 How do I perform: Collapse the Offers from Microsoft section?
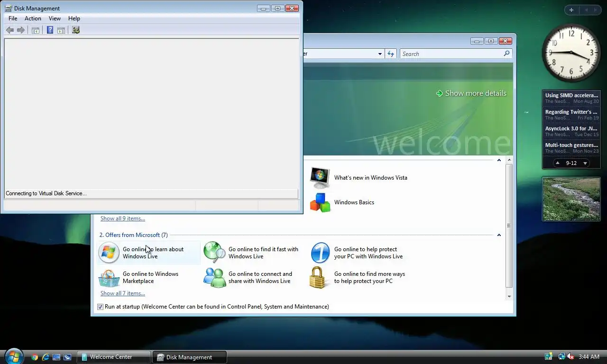tap(499, 235)
